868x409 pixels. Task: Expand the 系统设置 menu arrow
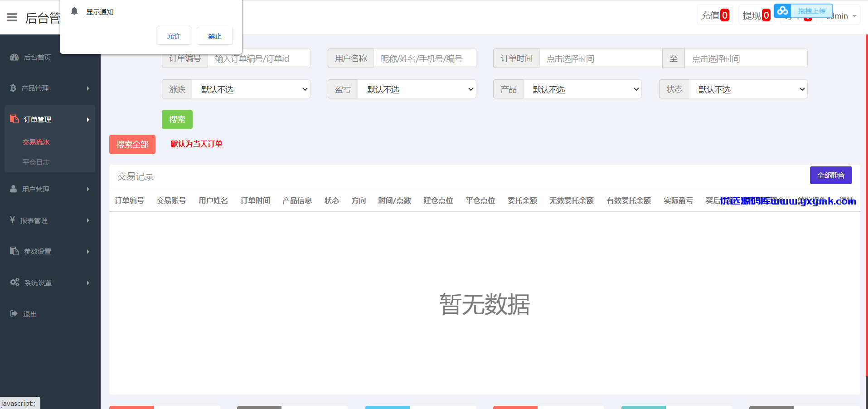(x=88, y=283)
